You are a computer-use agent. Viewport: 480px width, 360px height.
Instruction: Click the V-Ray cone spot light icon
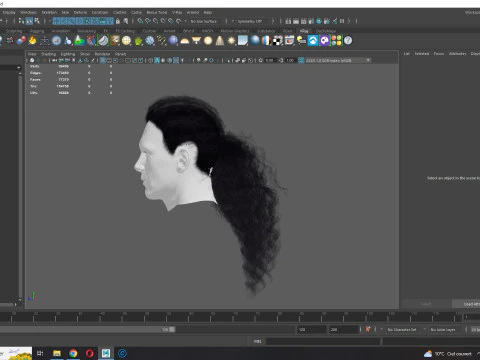[220, 41]
